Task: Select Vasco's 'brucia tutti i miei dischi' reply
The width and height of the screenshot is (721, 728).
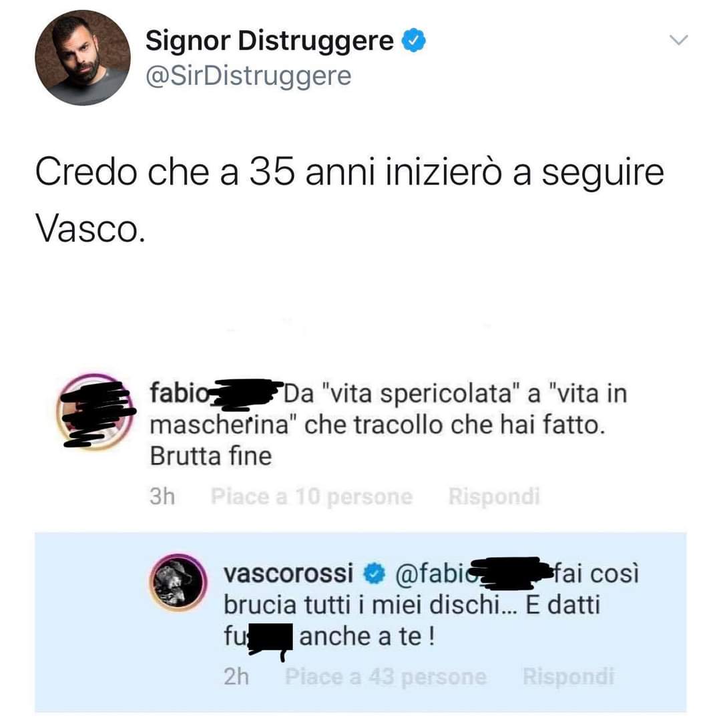Action: coord(431,605)
